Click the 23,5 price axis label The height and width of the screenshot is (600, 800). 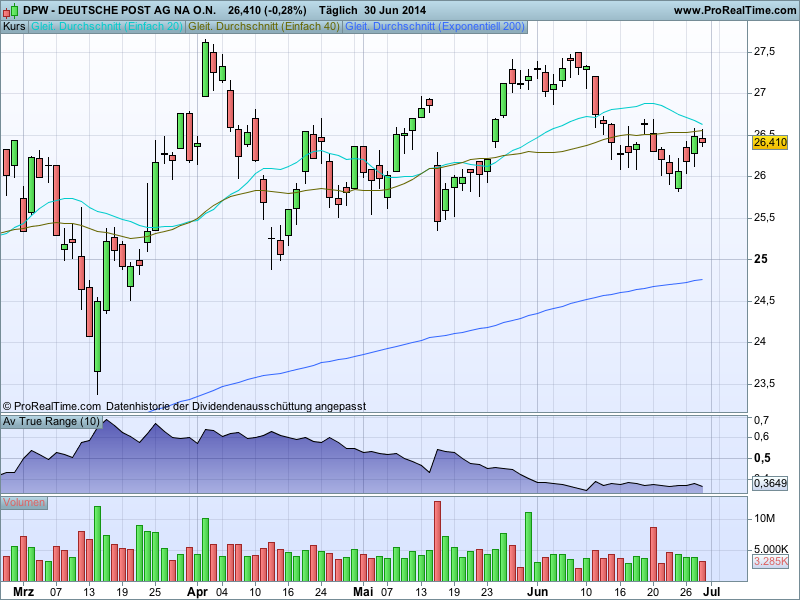(x=764, y=384)
